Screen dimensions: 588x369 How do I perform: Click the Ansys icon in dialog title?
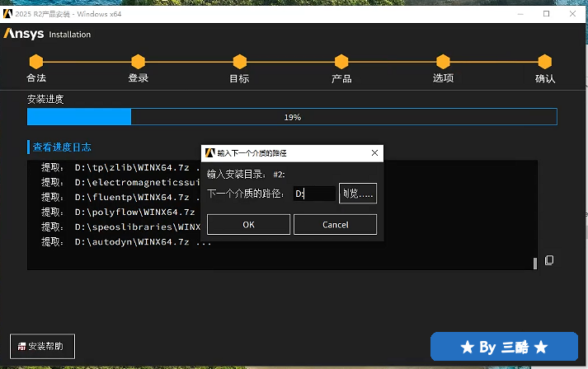click(x=209, y=153)
